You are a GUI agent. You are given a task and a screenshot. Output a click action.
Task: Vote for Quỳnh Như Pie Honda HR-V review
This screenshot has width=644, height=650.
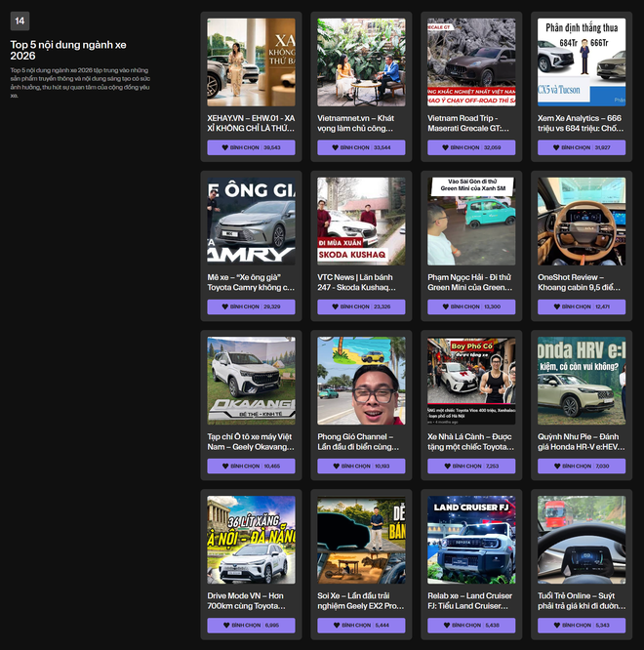pyautogui.click(x=582, y=466)
